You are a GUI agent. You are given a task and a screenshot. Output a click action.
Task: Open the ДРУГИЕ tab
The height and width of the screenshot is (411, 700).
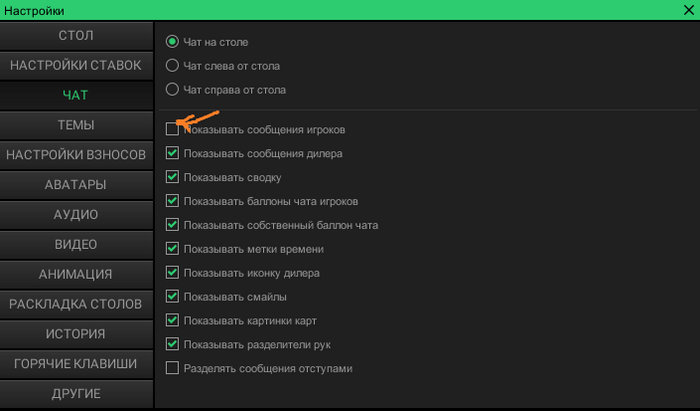point(77,393)
